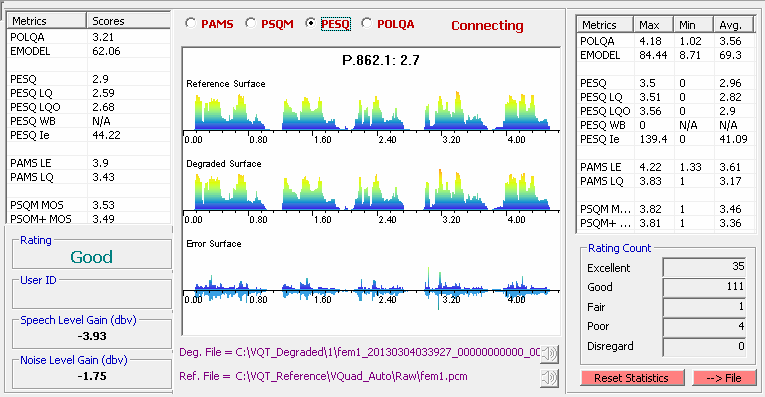Screen dimensions: 765x397
Task: Click the Reference Surface graph
Action: (371, 111)
